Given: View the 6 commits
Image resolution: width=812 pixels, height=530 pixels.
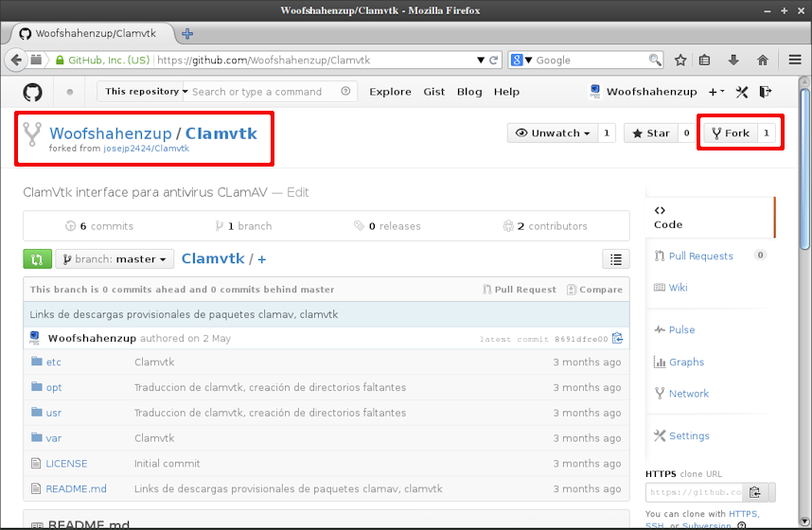Looking at the screenshot, I should (x=99, y=226).
